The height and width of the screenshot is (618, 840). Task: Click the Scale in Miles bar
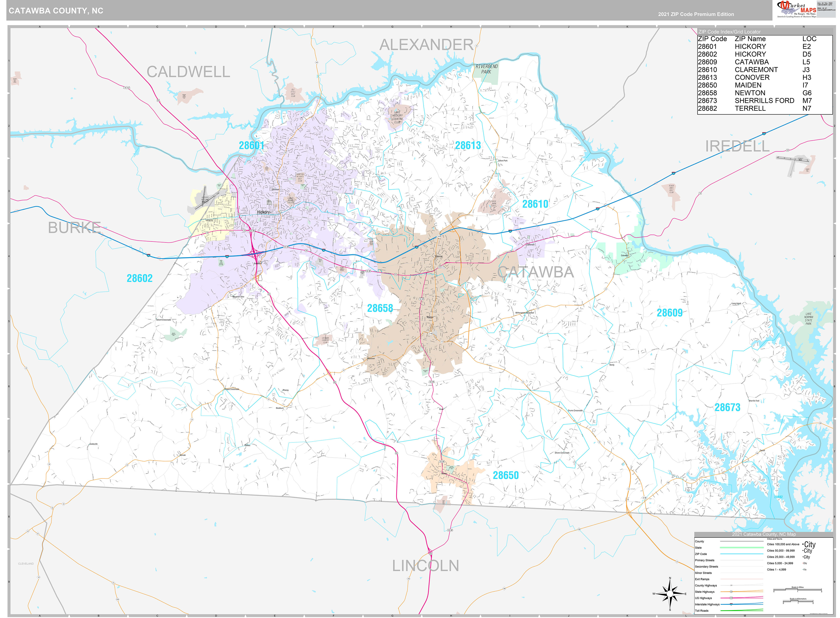pos(797,589)
